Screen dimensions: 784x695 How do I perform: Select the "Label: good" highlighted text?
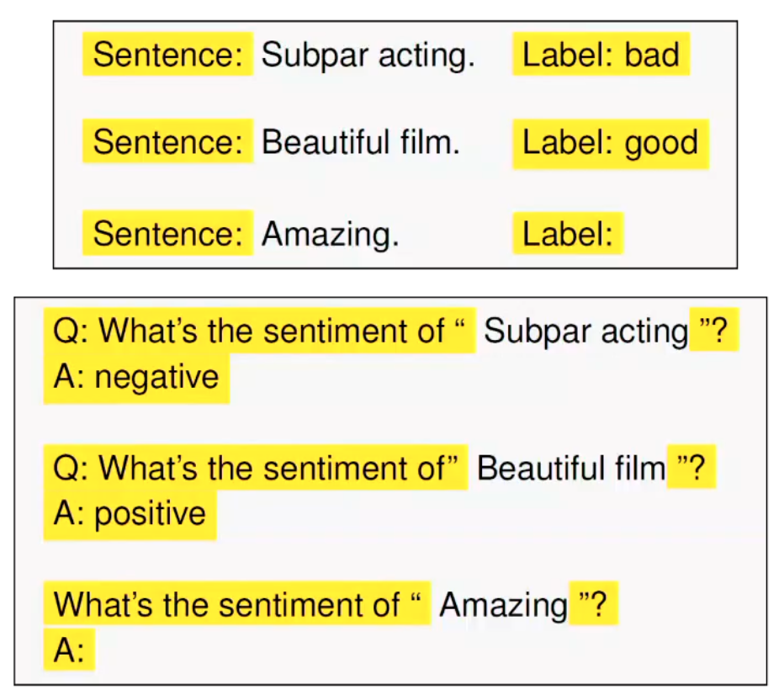610,143
